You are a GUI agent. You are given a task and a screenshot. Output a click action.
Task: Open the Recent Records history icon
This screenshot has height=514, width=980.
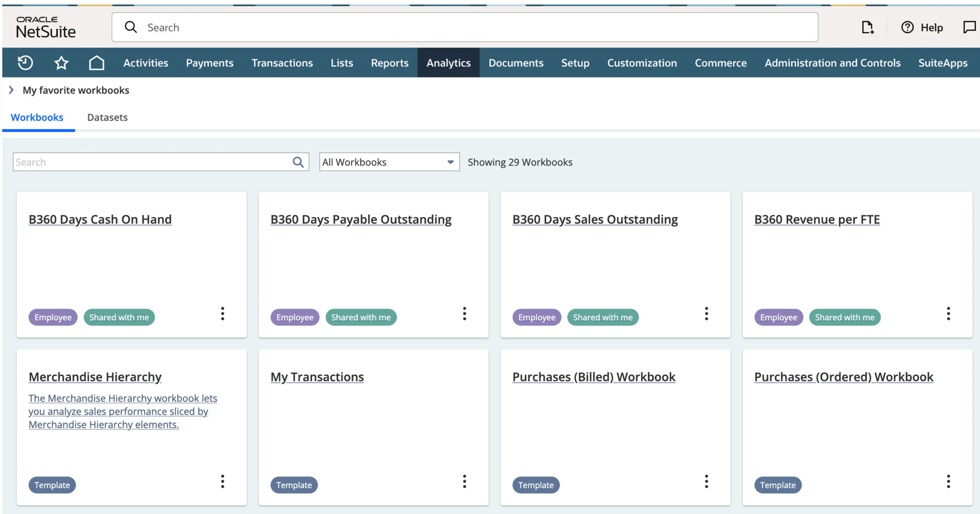[25, 63]
